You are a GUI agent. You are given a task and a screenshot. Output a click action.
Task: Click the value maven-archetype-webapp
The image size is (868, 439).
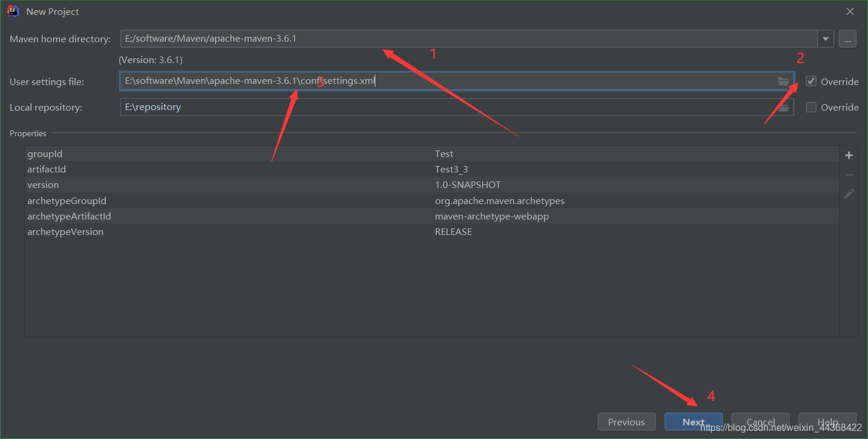tap(492, 216)
